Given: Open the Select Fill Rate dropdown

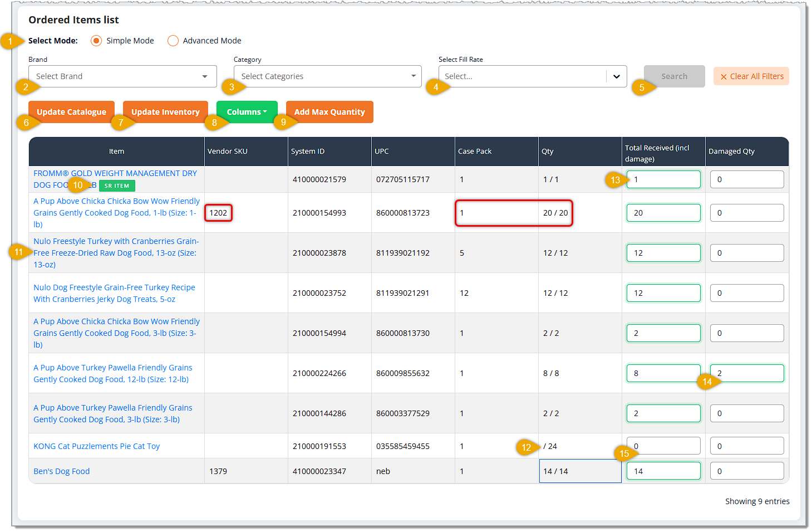Looking at the screenshot, I should point(533,76).
